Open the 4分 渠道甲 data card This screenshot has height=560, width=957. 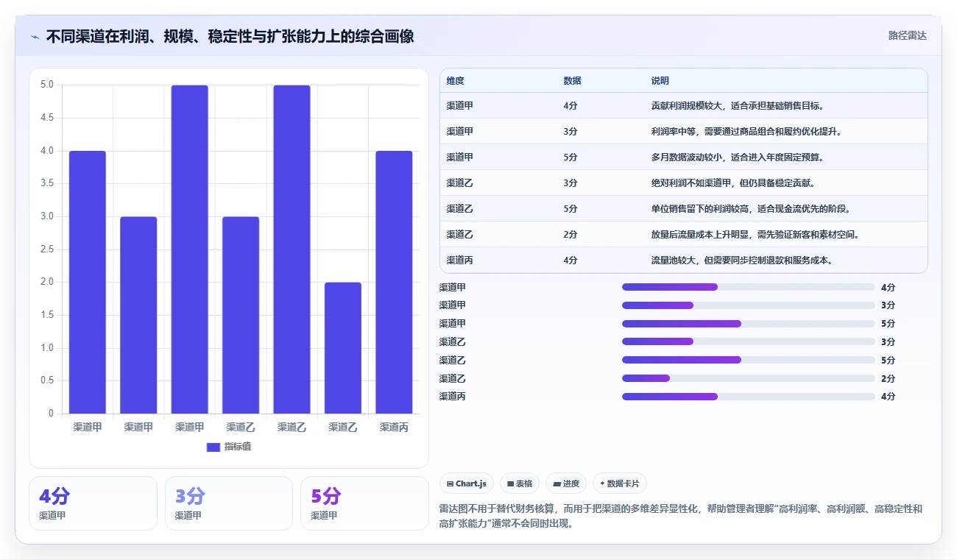click(93, 503)
